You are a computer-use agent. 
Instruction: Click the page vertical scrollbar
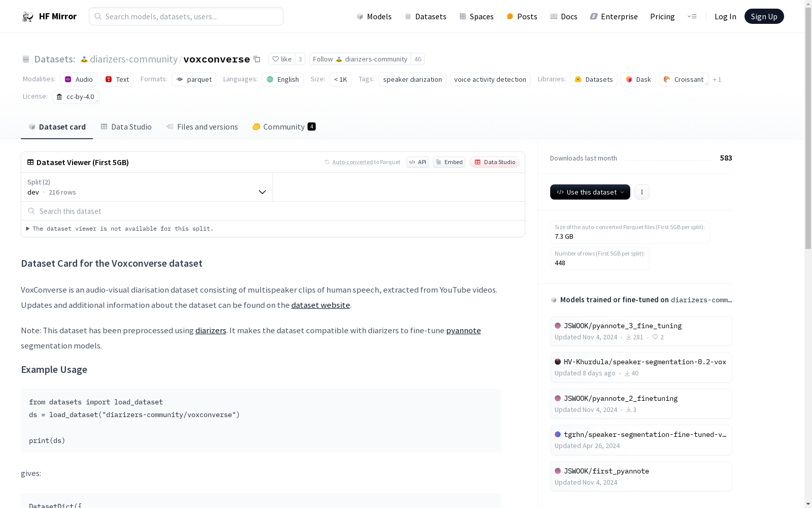[808, 127]
